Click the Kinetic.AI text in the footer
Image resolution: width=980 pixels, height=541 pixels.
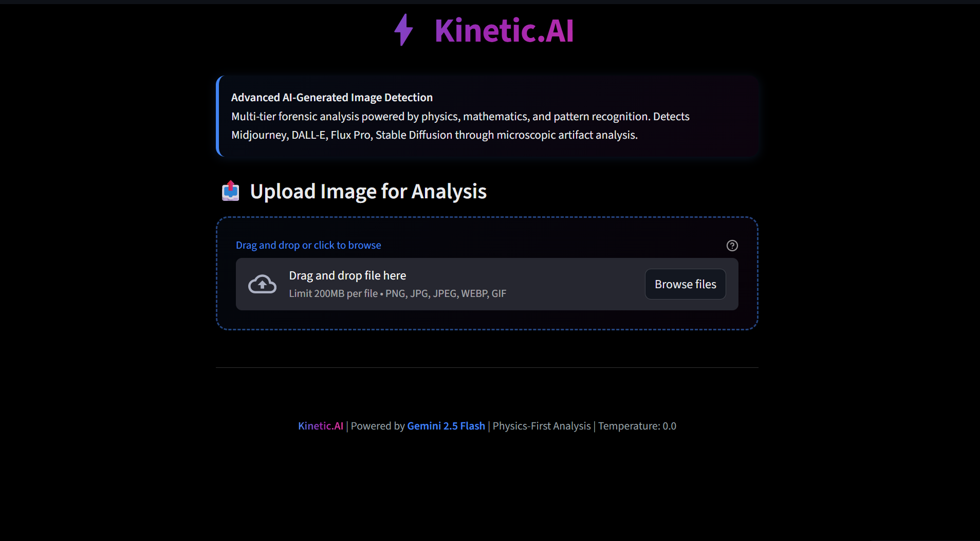[321, 426]
